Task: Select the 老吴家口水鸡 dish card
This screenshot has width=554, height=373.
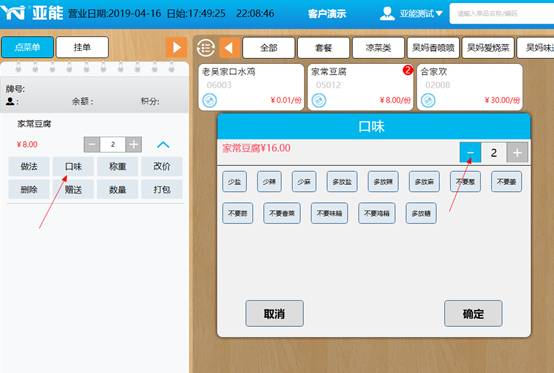Action: [x=251, y=87]
